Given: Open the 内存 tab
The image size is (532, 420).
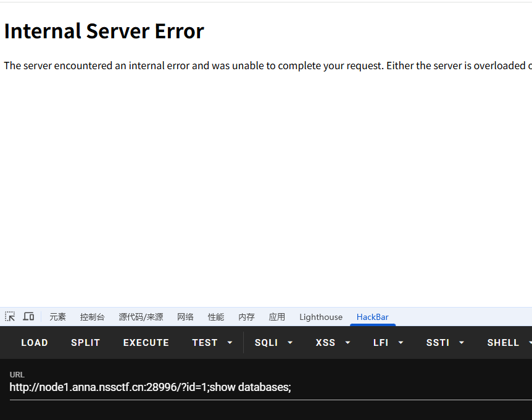Looking at the screenshot, I should point(246,317).
